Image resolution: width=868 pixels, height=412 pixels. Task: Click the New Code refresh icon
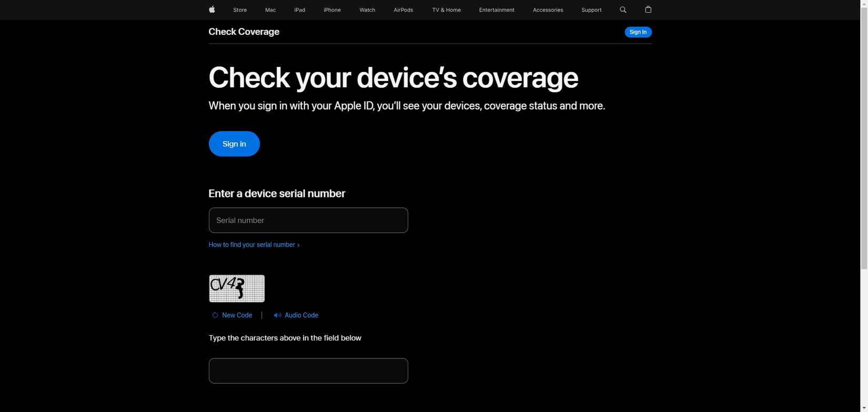(x=215, y=315)
